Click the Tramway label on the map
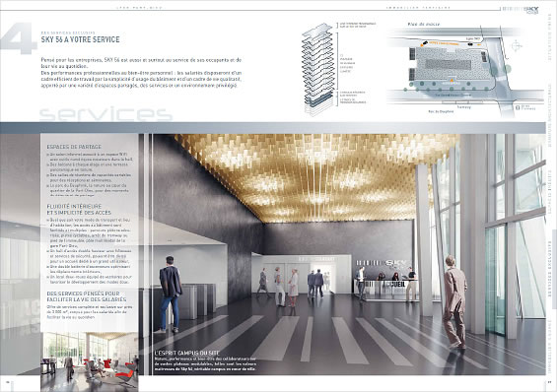557x392 pixels. [x=463, y=106]
